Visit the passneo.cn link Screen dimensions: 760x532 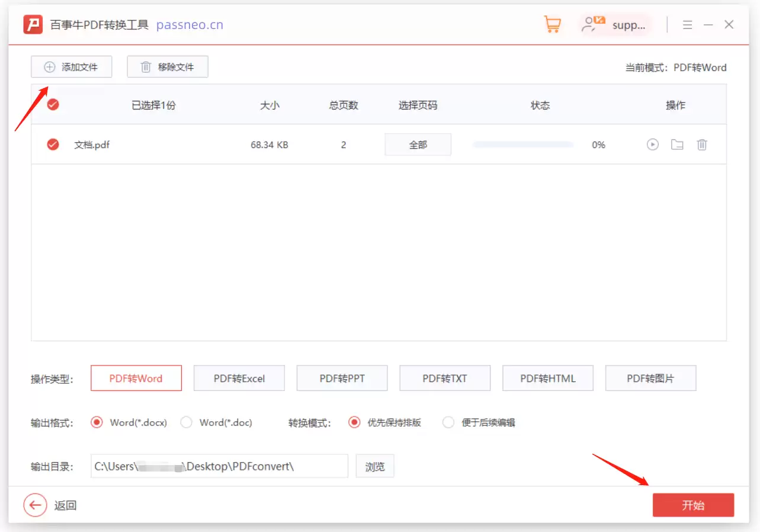point(190,25)
